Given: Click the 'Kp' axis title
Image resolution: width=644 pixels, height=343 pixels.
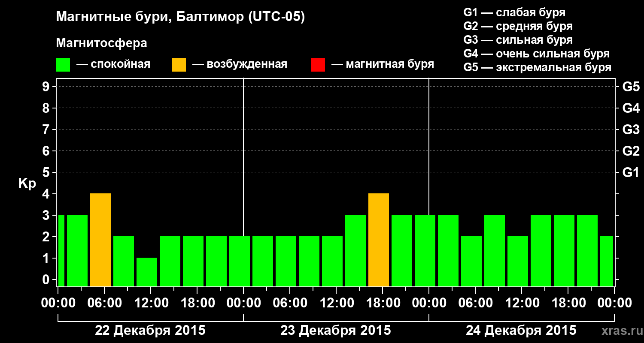Looking at the screenshot, I should 27,183.
